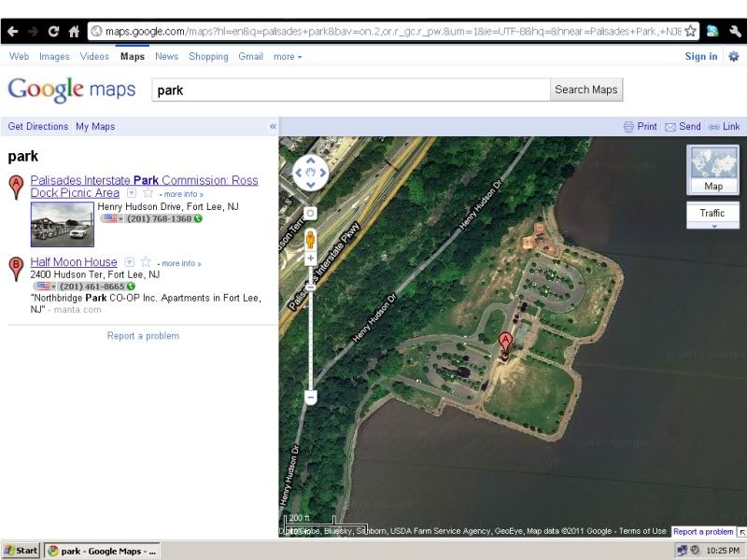Switch to Map view thumbnail
Viewport: 747px width, 560px height.
[x=712, y=170]
